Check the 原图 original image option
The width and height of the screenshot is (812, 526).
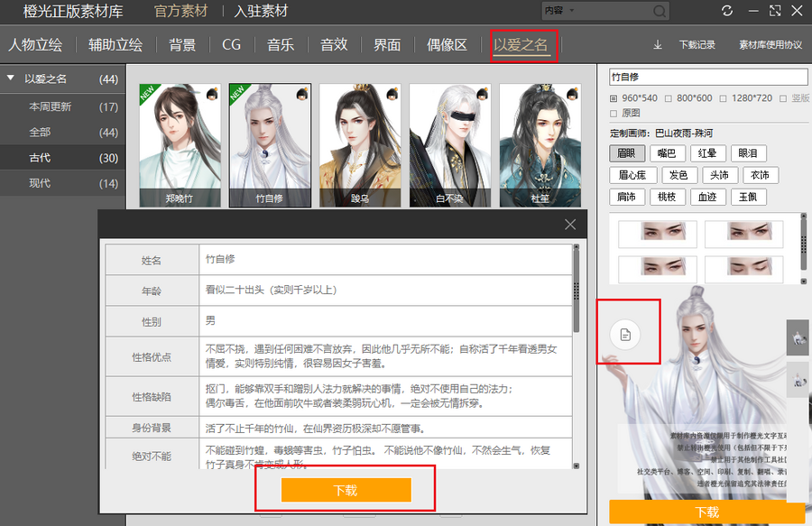[614, 114]
